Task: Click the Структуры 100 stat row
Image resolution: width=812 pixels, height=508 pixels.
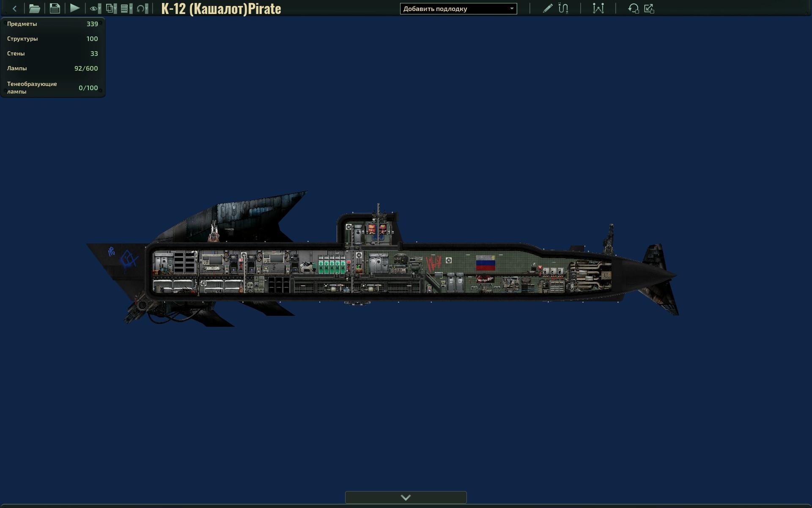Action: [52, 39]
